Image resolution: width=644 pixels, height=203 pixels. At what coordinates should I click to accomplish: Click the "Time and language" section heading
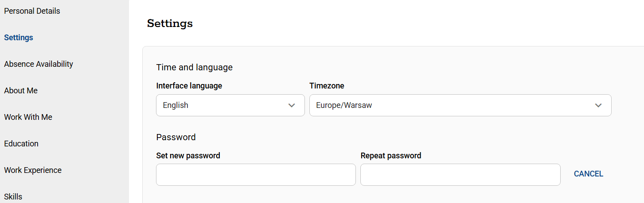tap(195, 67)
